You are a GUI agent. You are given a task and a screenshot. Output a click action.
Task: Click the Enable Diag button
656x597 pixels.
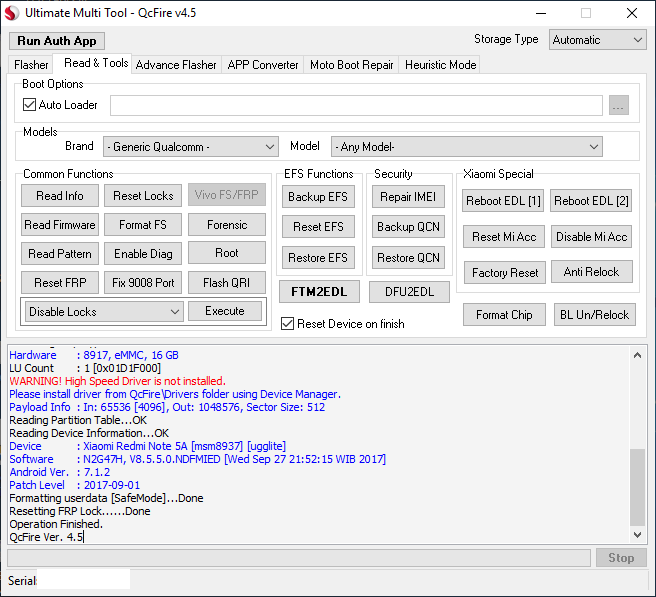click(143, 254)
